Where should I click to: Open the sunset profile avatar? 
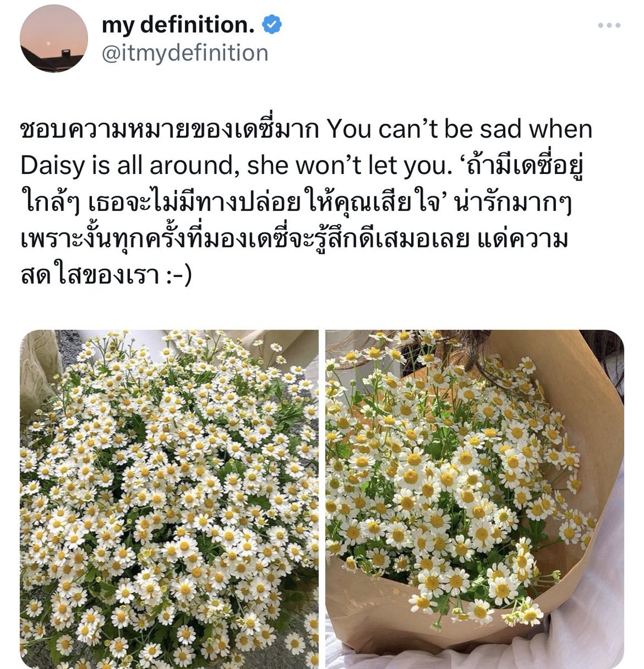coord(53,39)
